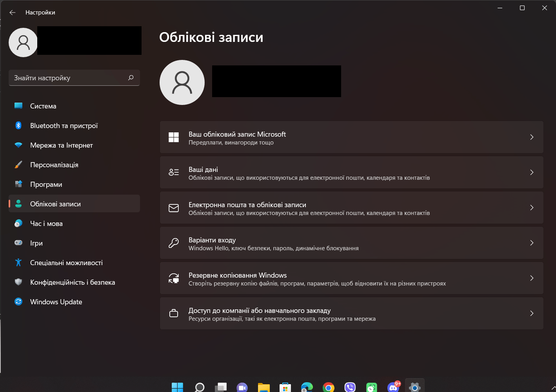Image resolution: width=556 pixels, height=392 pixels.
Task: Show hidden tray icons chevron
Action: pos(553,388)
